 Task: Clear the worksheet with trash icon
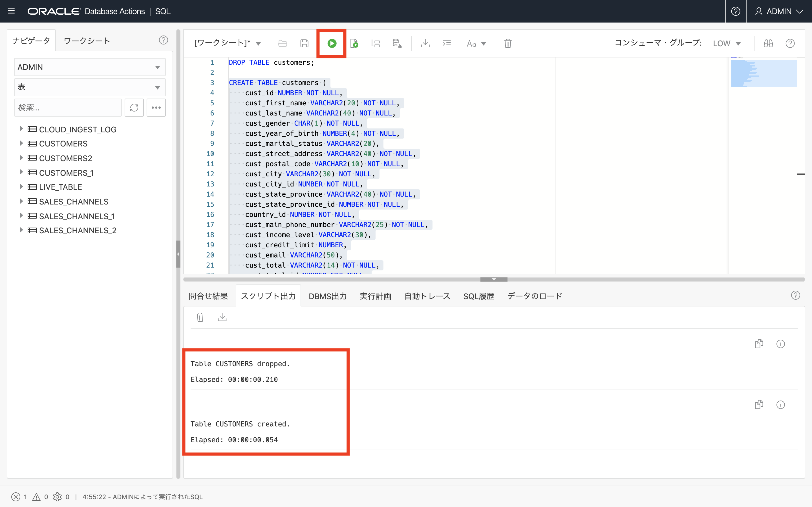(x=508, y=43)
